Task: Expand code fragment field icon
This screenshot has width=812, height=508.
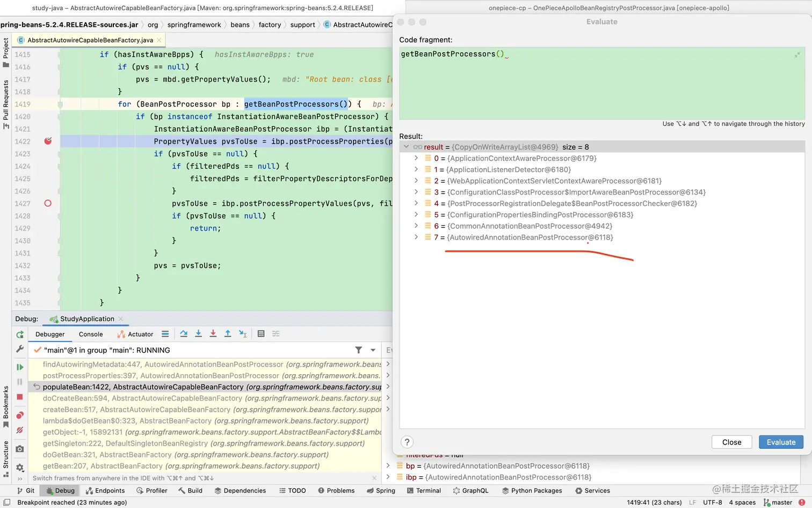Action: point(798,54)
